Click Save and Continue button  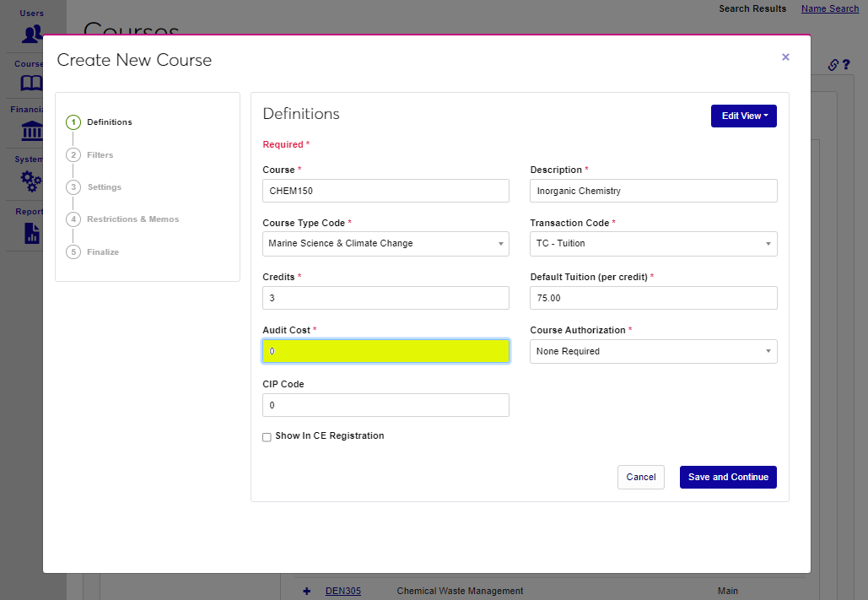coord(728,478)
